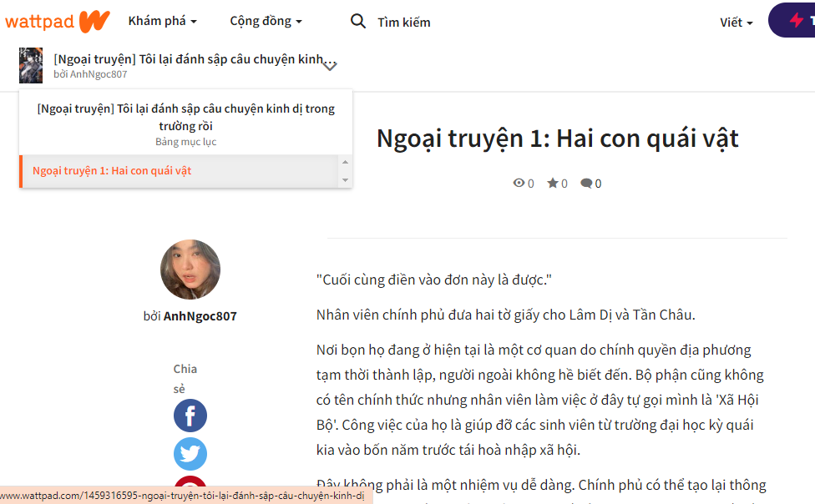Click the comments bubble icon
The height and width of the screenshot is (504, 815).
point(586,184)
